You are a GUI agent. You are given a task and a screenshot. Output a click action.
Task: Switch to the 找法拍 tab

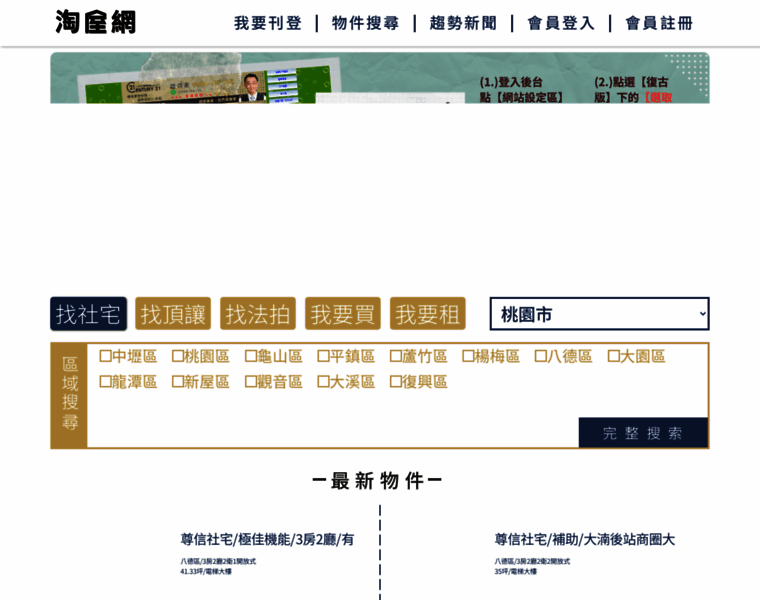(258, 314)
